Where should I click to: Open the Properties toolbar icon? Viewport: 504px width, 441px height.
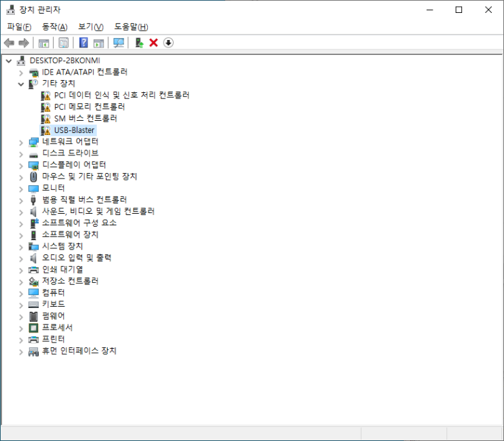pos(64,43)
